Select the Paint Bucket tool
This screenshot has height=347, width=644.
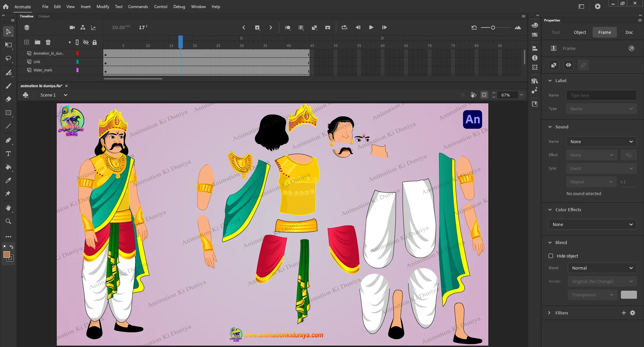click(8, 167)
